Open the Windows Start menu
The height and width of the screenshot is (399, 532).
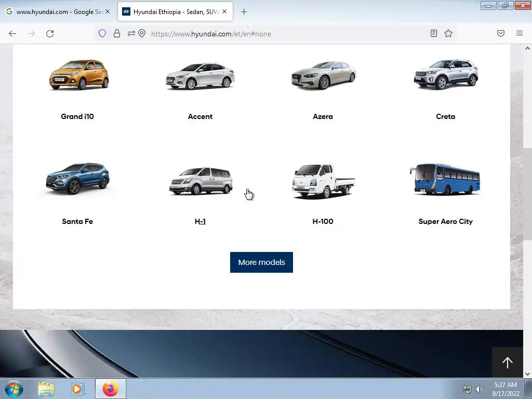click(14, 389)
